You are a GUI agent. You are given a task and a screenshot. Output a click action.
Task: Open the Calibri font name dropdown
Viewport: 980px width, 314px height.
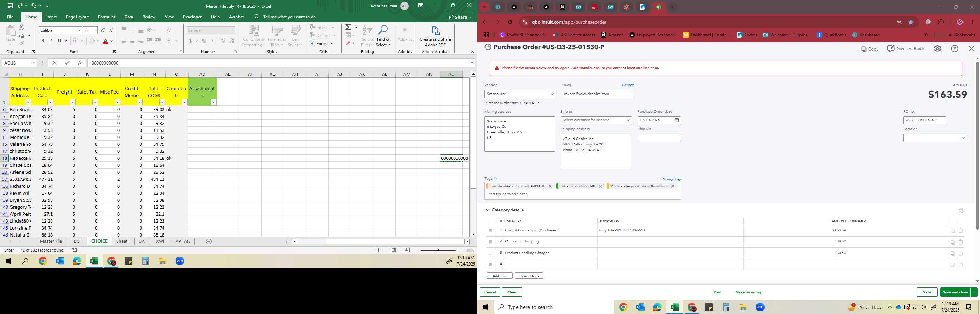point(79,30)
